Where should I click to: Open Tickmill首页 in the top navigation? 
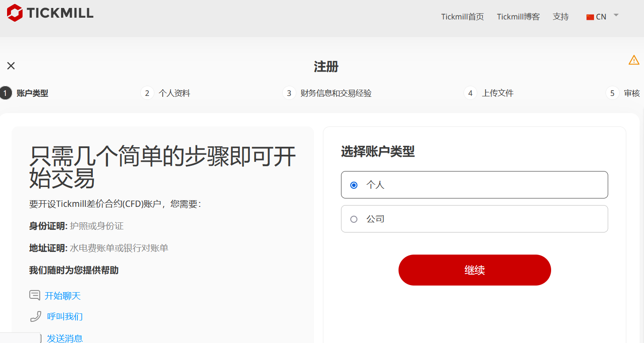(x=462, y=17)
